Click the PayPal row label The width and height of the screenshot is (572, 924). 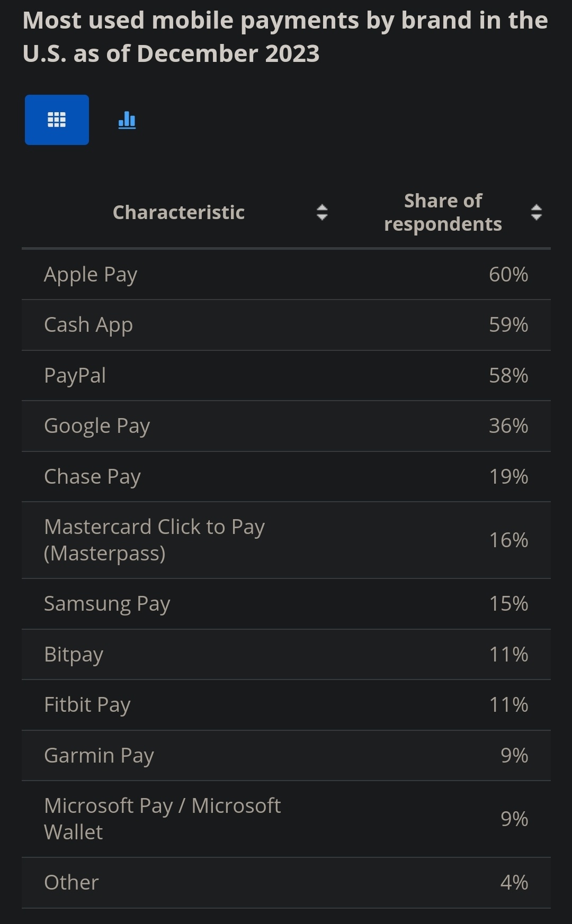[x=75, y=375]
